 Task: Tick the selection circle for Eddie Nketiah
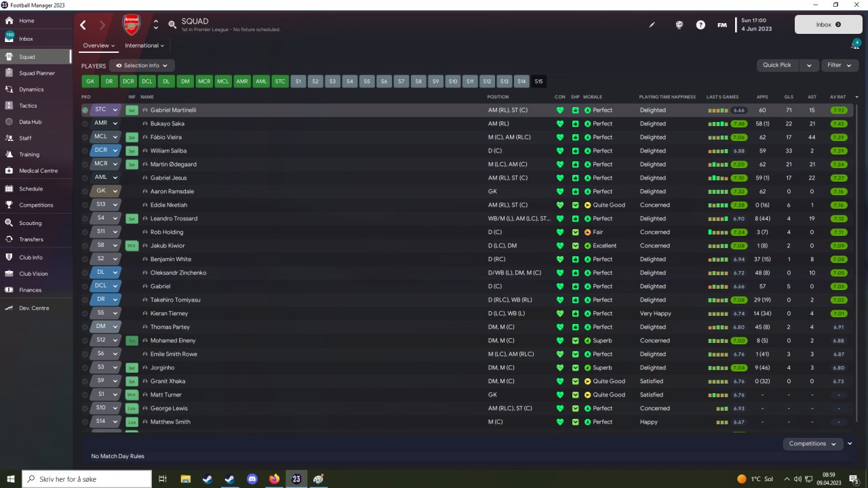[85, 205]
